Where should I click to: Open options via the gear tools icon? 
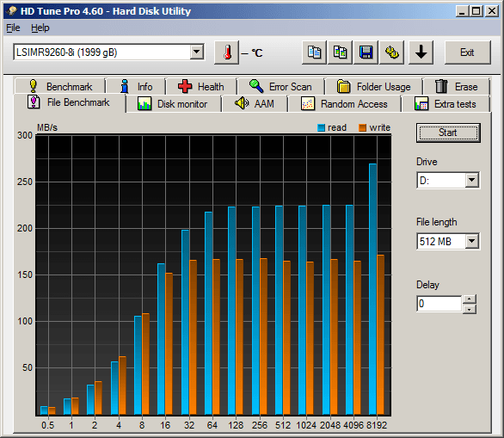point(392,52)
